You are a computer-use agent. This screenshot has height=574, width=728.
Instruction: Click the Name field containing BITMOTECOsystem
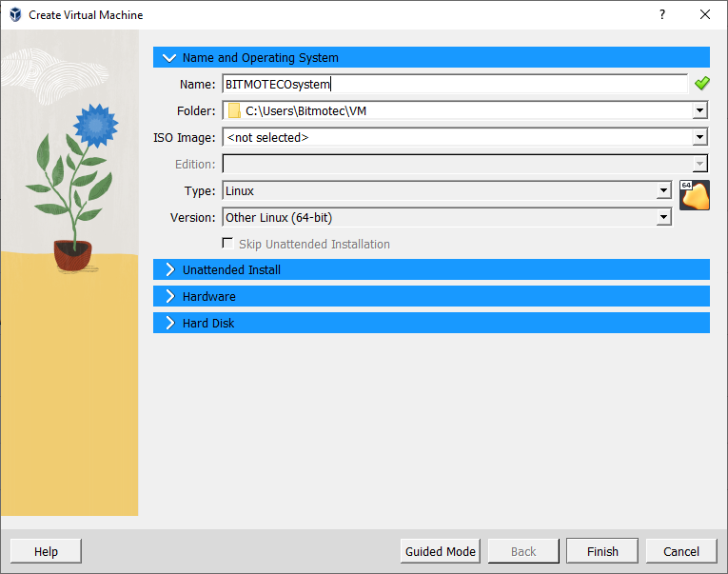tap(455, 84)
